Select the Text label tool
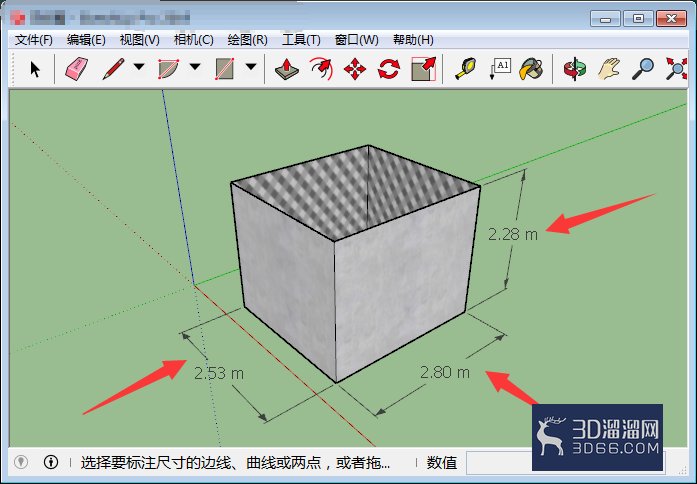Image resolution: width=697 pixels, height=484 pixels. click(x=500, y=69)
